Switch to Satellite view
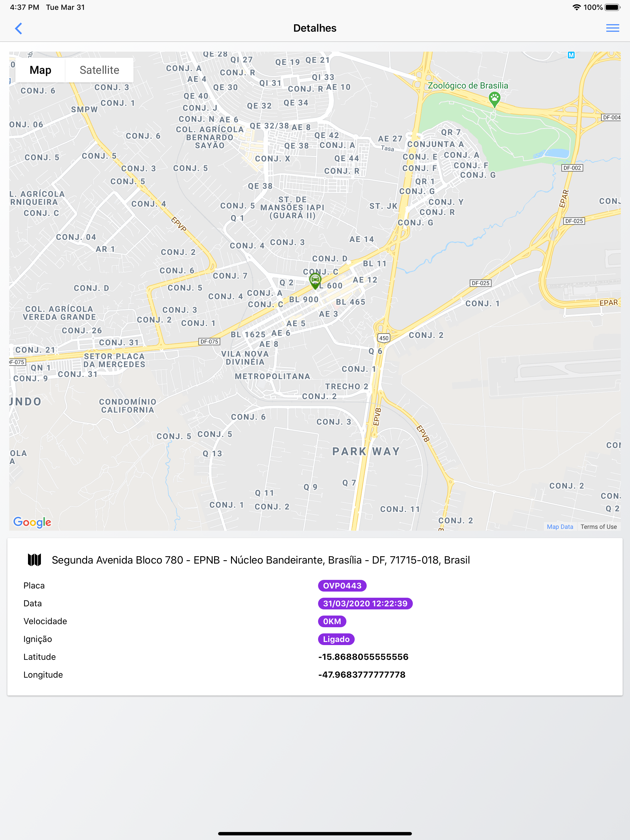630x840 pixels. click(x=99, y=70)
